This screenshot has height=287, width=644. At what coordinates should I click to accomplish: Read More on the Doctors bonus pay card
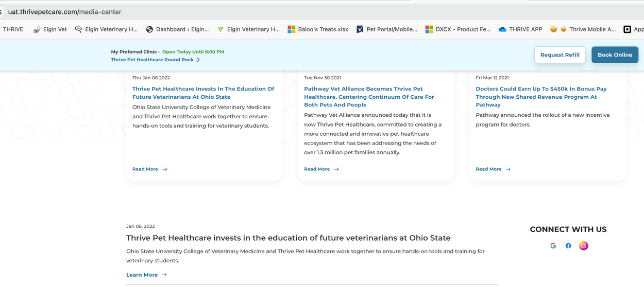(x=493, y=169)
